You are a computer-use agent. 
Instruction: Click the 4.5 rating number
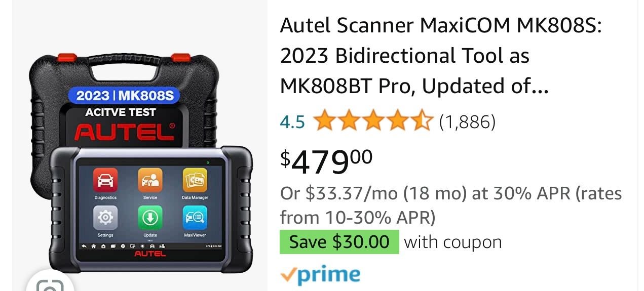click(292, 121)
